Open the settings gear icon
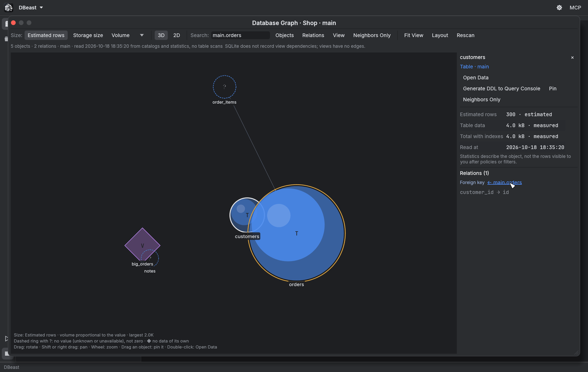Viewport: 588px width, 372px height. [559, 8]
